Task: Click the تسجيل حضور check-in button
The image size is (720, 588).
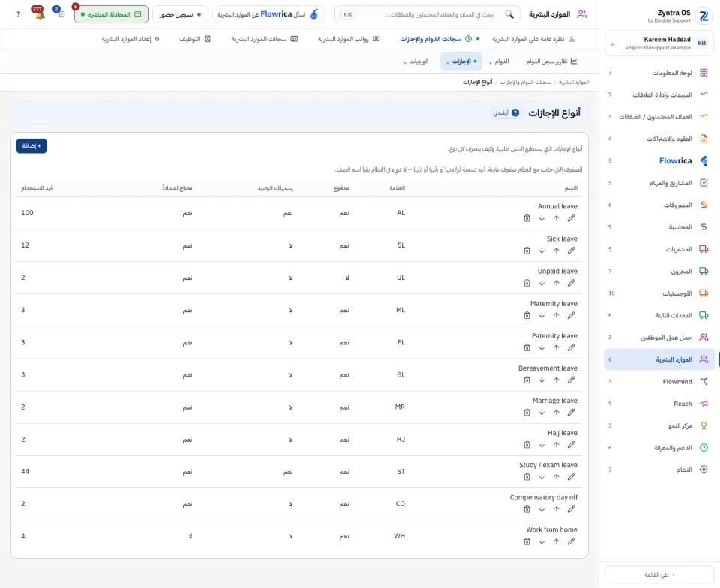Action: (x=180, y=14)
